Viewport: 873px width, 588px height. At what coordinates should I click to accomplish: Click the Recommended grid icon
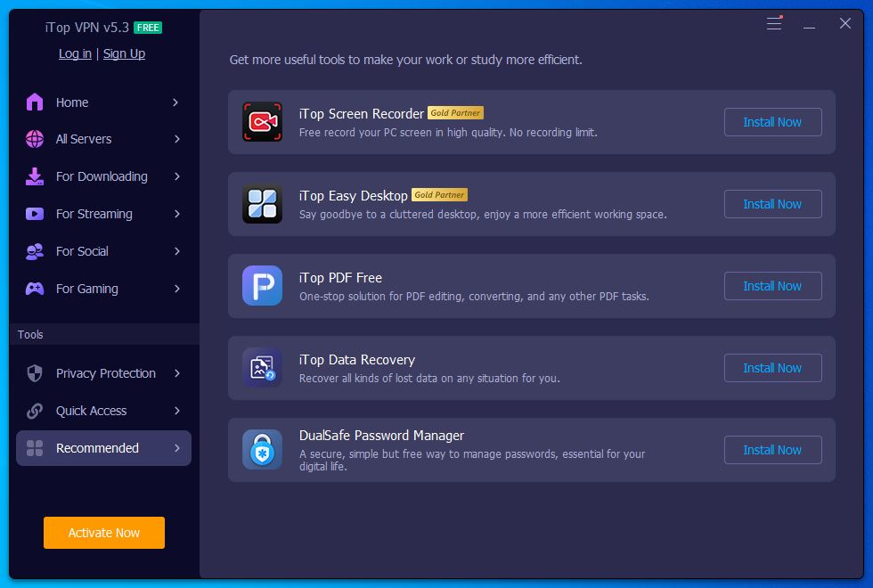[35, 448]
